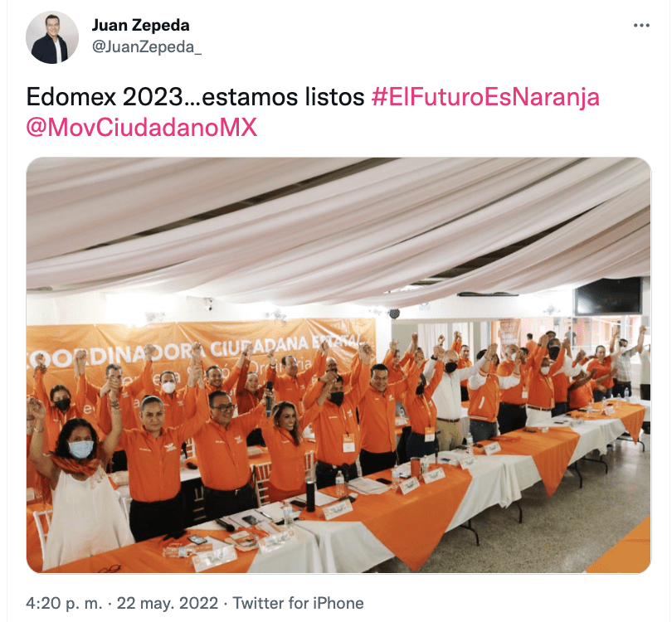Image resolution: width=672 pixels, height=622 pixels.
Task: Click the 4:20 p. m. timestamp
Action: [x=64, y=603]
